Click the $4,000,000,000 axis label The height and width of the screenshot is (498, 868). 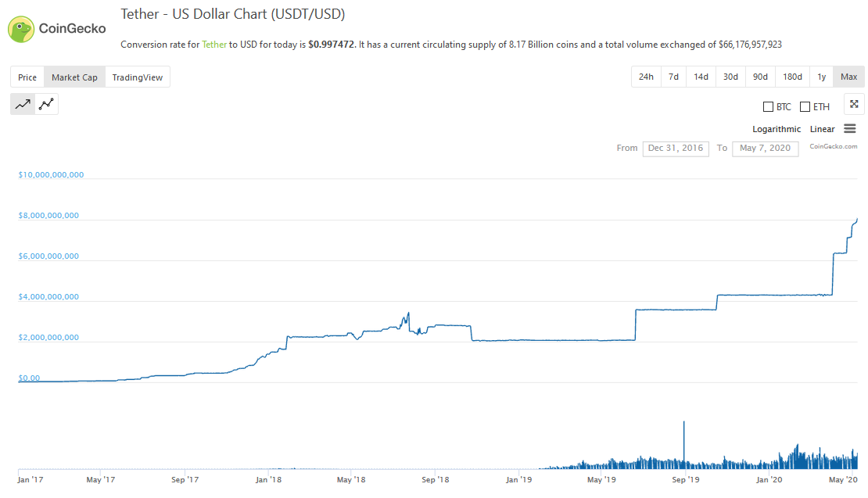48,297
